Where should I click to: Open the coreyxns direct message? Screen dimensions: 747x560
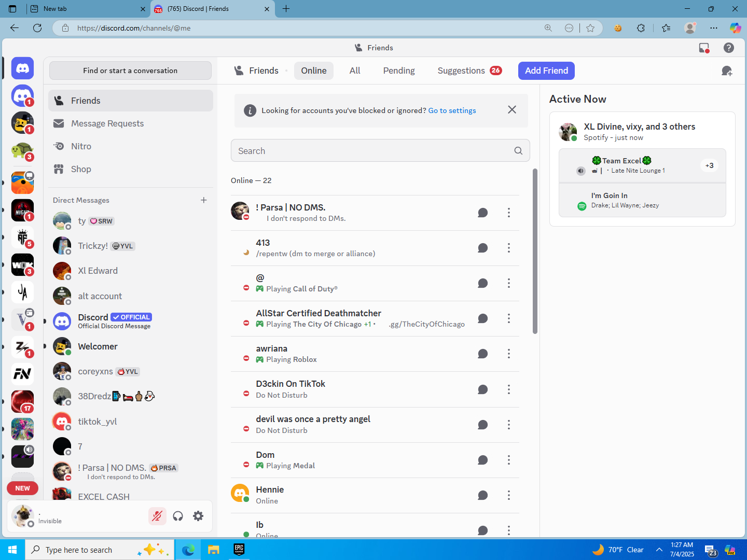(131, 371)
